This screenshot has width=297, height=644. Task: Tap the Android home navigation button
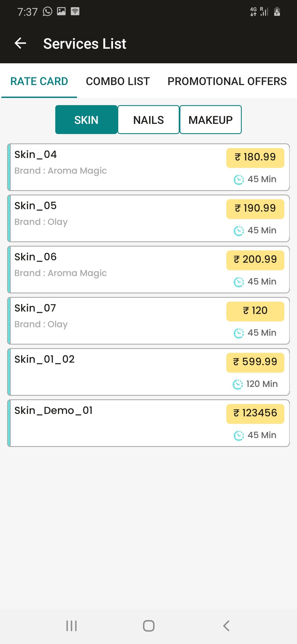(x=148, y=626)
